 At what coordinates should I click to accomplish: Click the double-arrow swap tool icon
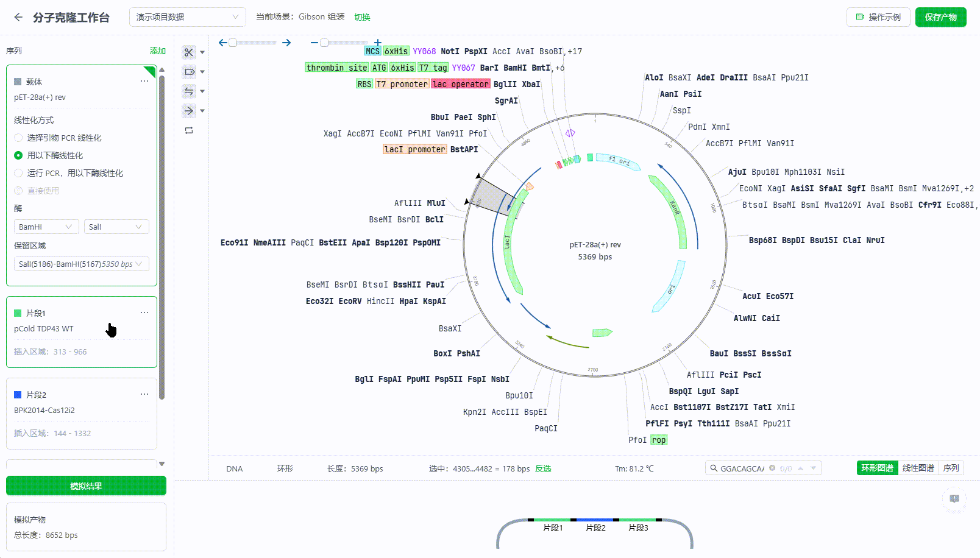189,91
